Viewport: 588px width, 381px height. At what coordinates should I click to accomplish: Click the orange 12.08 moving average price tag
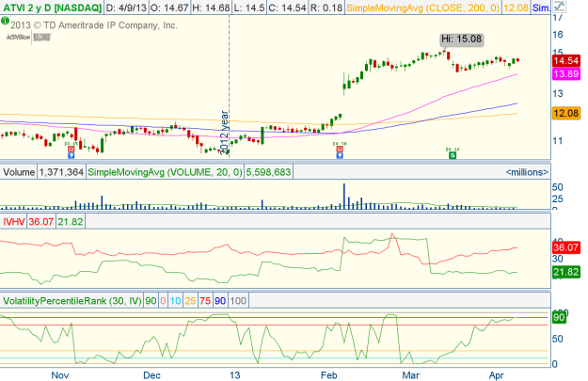pyautogui.click(x=564, y=114)
